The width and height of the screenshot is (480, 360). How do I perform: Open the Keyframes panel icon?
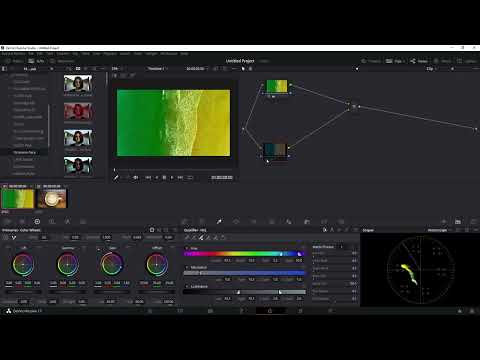tap(444, 221)
